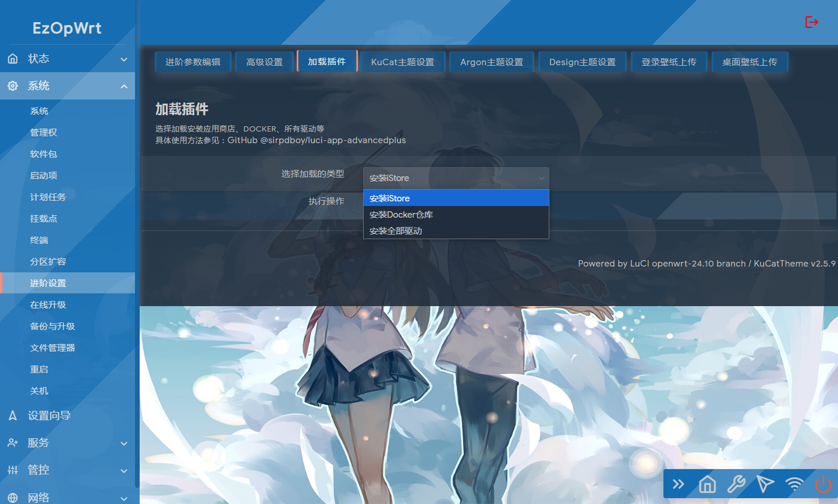The image size is (838, 504).
Task: Open the 选择加载的类型 dropdown
Action: pyautogui.click(x=456, y=178)
